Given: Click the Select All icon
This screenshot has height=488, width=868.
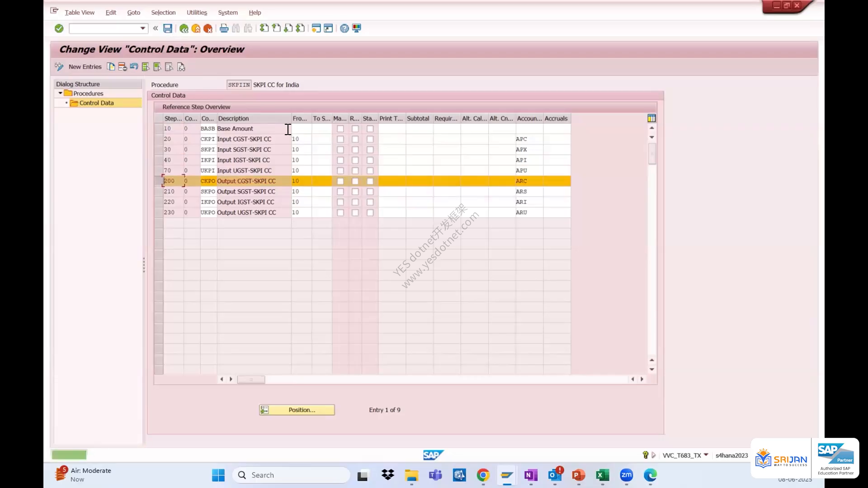Looking at the screenshot, I should [146, 67].
